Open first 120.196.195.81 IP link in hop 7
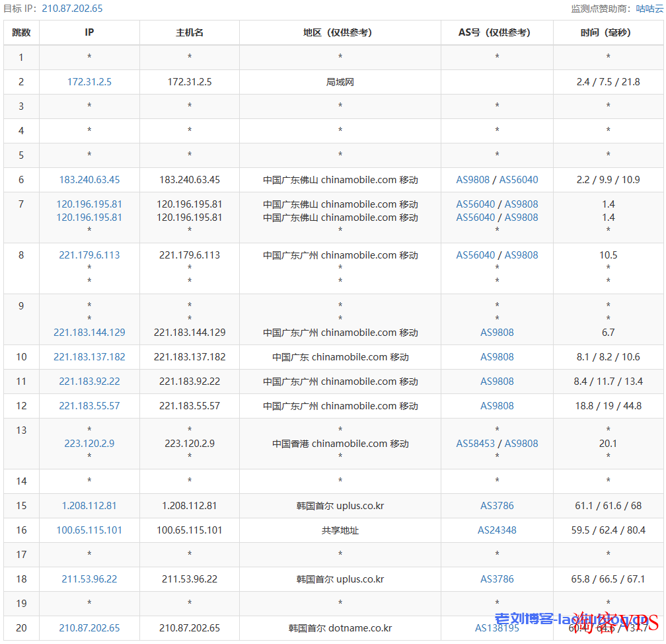666x644 pixels. pyautogui.click(x=89, y=204)
